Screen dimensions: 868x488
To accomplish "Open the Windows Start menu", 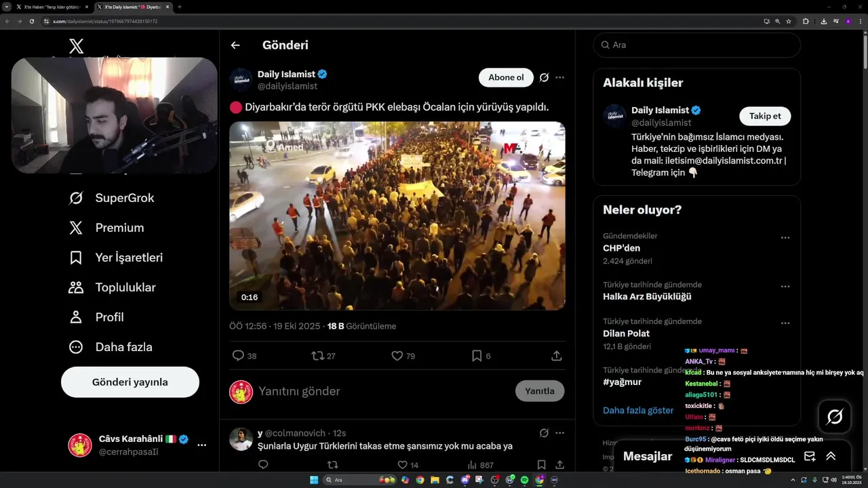I will (x=314, y=480).
